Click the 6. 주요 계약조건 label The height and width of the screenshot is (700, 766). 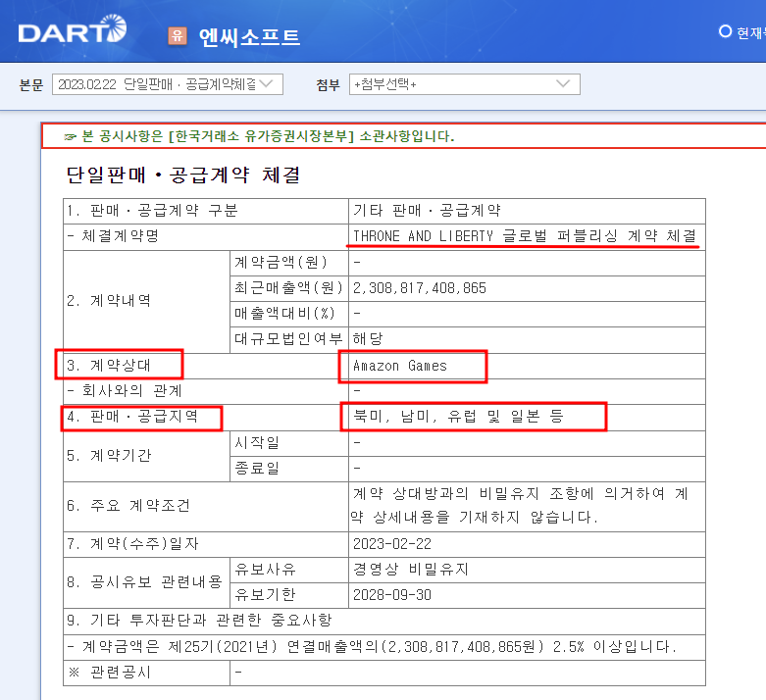point(128,506)
